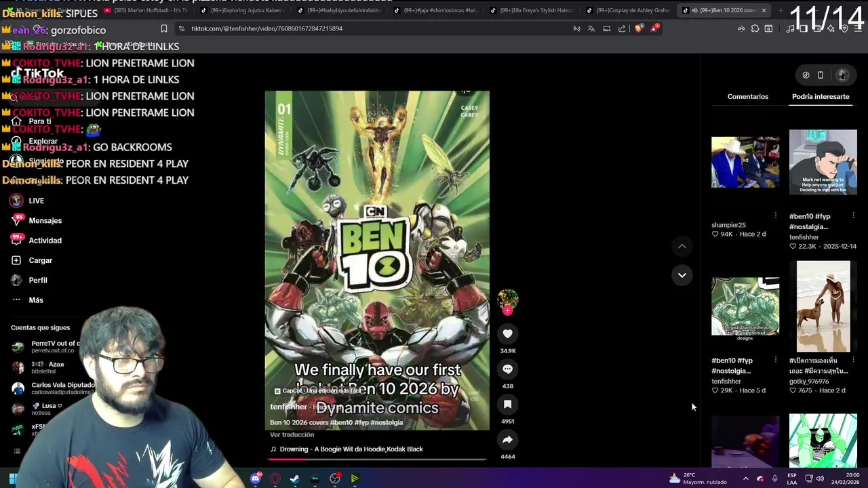This screenshot has height=488, width=868.
Task: Open the #ben10 hashtag in caption
Action: [341, 422]
